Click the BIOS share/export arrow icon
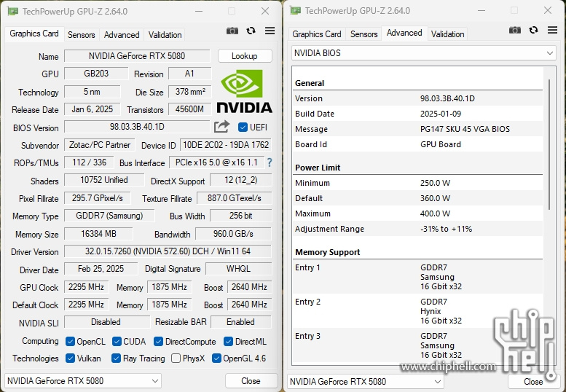 click(221, 127)
